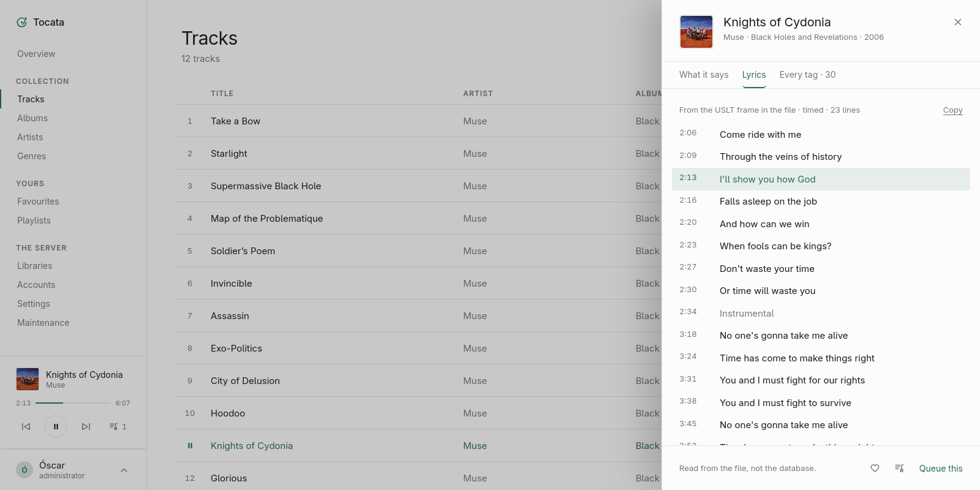Click the album cover thumbnail in the detail panel
Viewport: 980px width, 490px height.
pyautogui.click(x=696, y=32)
